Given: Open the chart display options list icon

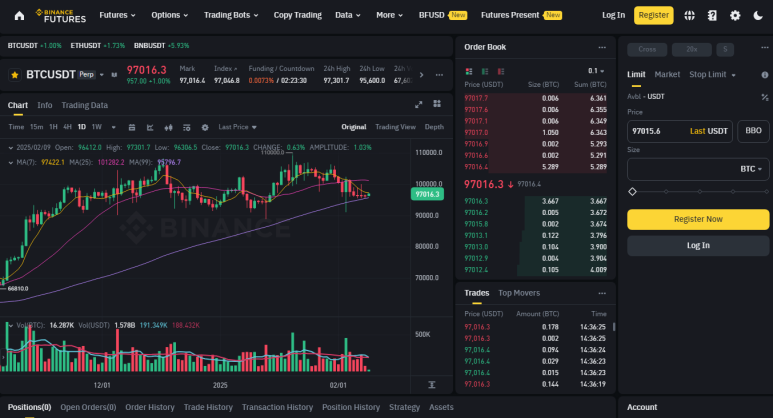Looking at the screenshot, I should pyautogui.click(x=187, y=127).
